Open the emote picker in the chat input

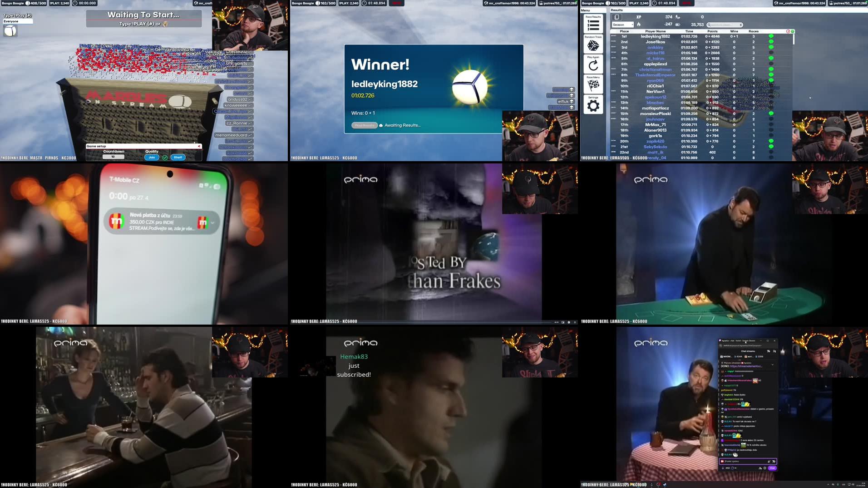pos(774,461)
